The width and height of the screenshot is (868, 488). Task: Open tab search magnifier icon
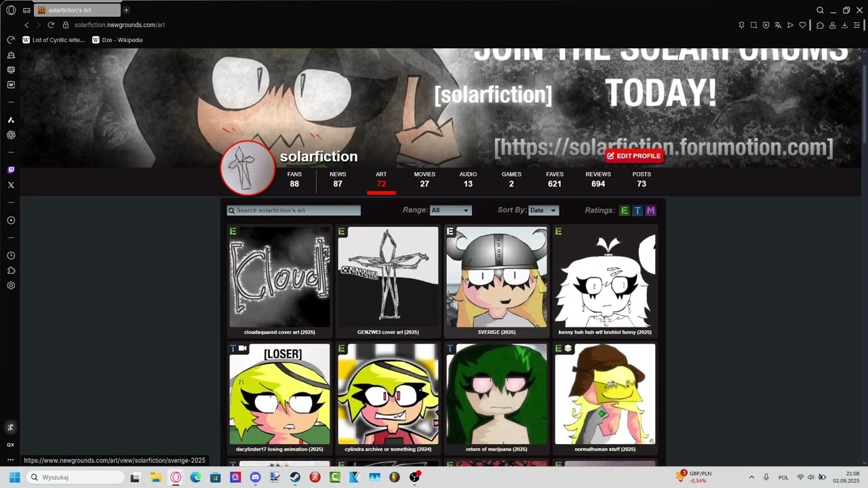tap(820, 10)
